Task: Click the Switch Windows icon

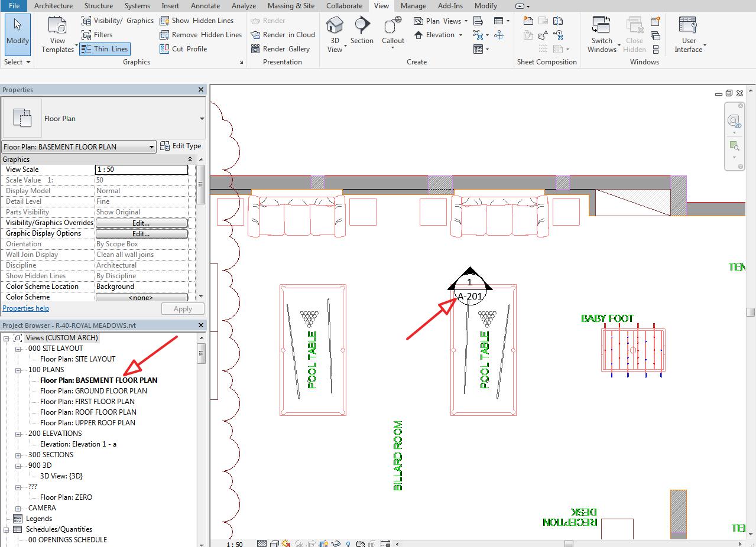Action: (602, 32)
